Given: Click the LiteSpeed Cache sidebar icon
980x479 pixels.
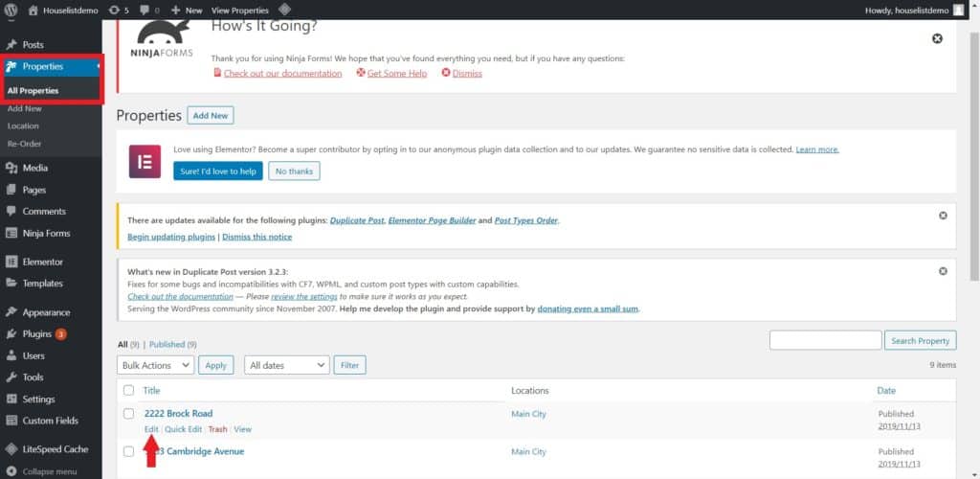Looking at the screenshot, I should (x=11, y=449).
